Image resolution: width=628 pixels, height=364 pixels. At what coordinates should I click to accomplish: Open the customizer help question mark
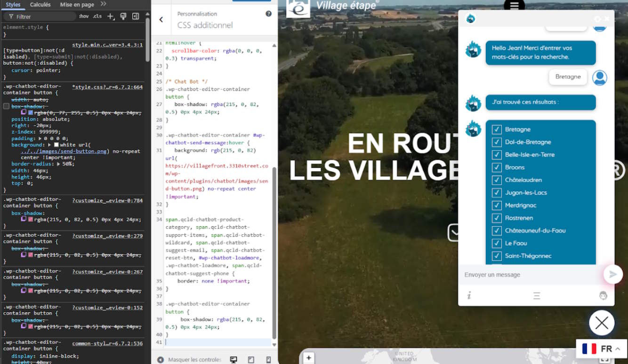[x=268, y=14]
